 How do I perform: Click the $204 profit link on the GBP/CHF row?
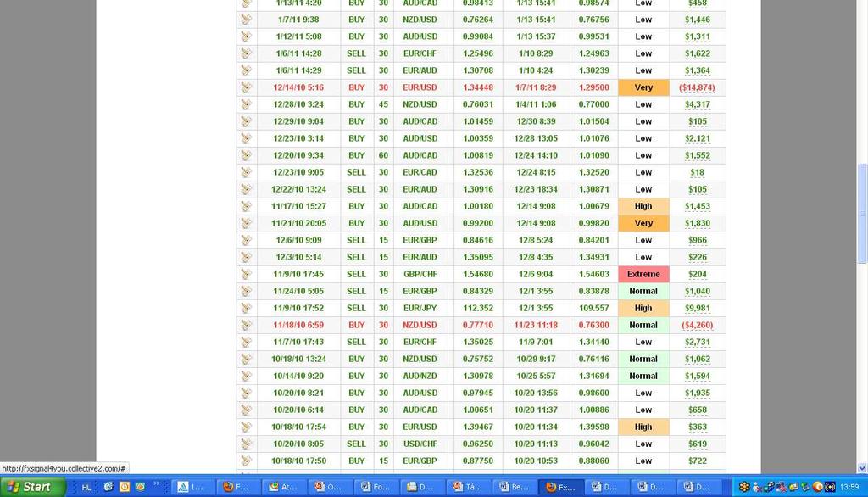[698, 274]
